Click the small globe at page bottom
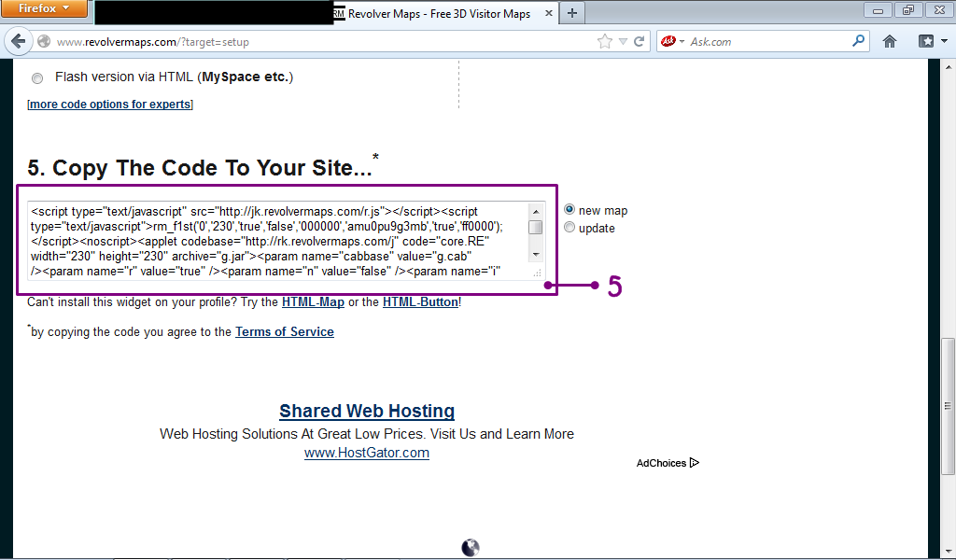The width and height of the screenshot is (956, 560). [x=471, y=547]
